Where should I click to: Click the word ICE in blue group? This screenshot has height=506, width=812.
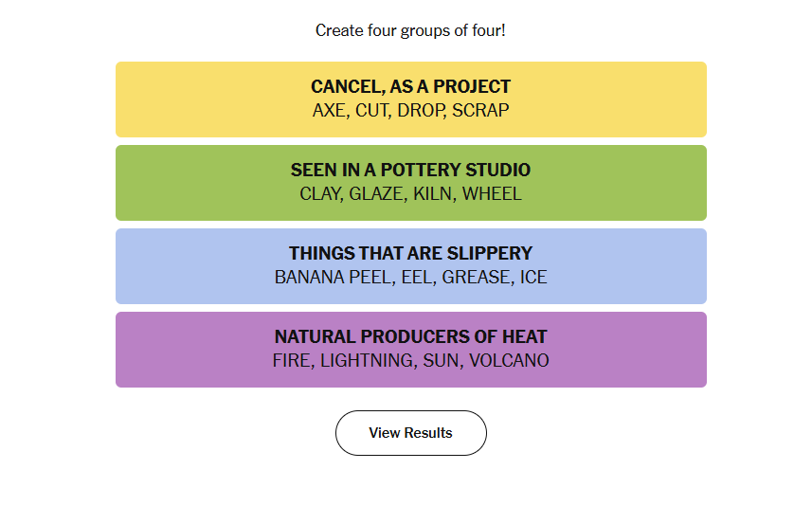pyautogui.click(x=533, y=277)
